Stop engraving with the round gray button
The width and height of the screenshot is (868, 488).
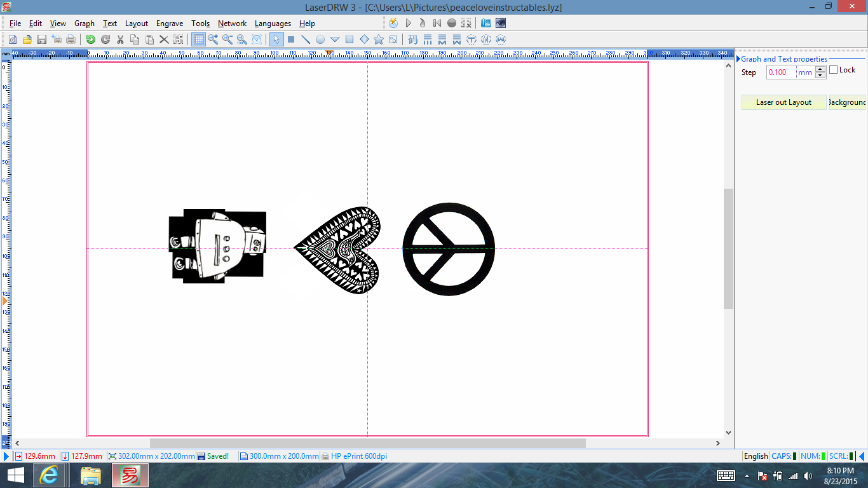click(x=452, y=23)
